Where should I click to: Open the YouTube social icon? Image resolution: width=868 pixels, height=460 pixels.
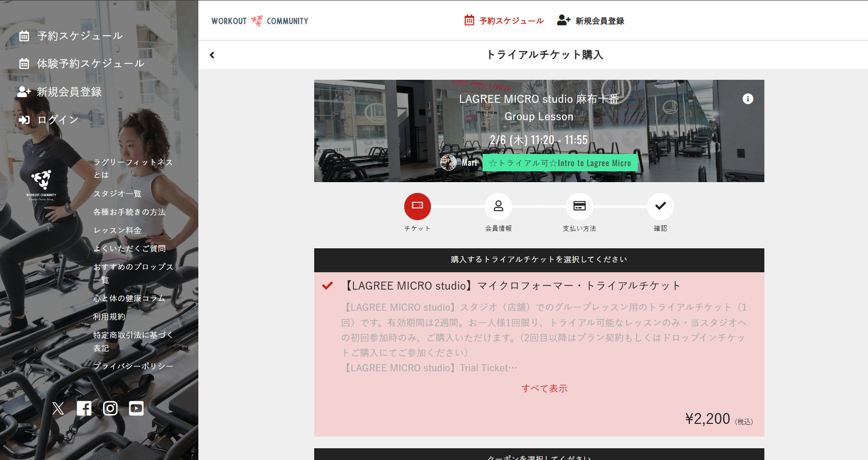[136, 408]
